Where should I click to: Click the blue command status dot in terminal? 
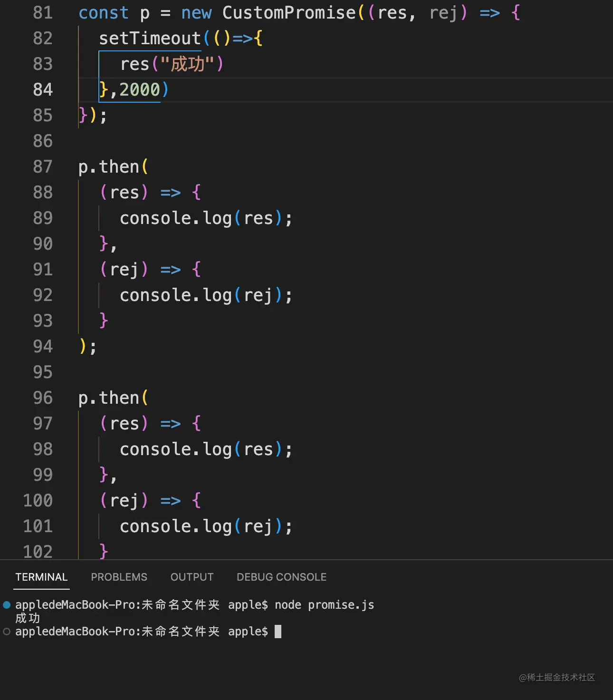(7, 605)
